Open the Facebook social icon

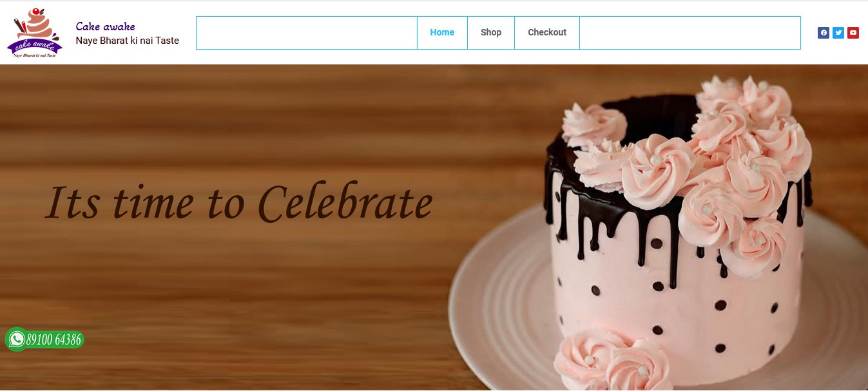(x=824, y=33)
